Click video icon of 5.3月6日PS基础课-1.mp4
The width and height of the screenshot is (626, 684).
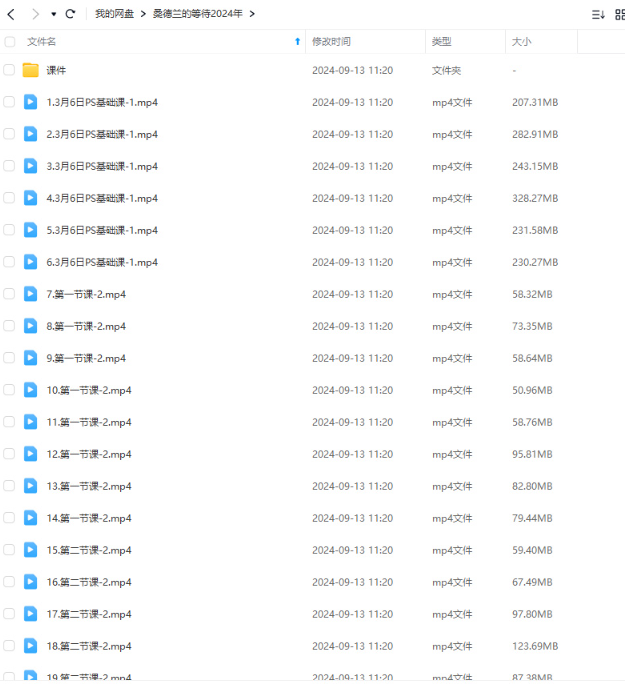click(30, 230)
